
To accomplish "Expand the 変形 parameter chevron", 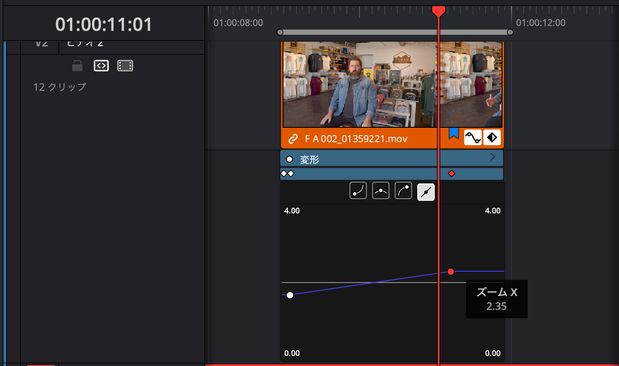I will 492,157.
